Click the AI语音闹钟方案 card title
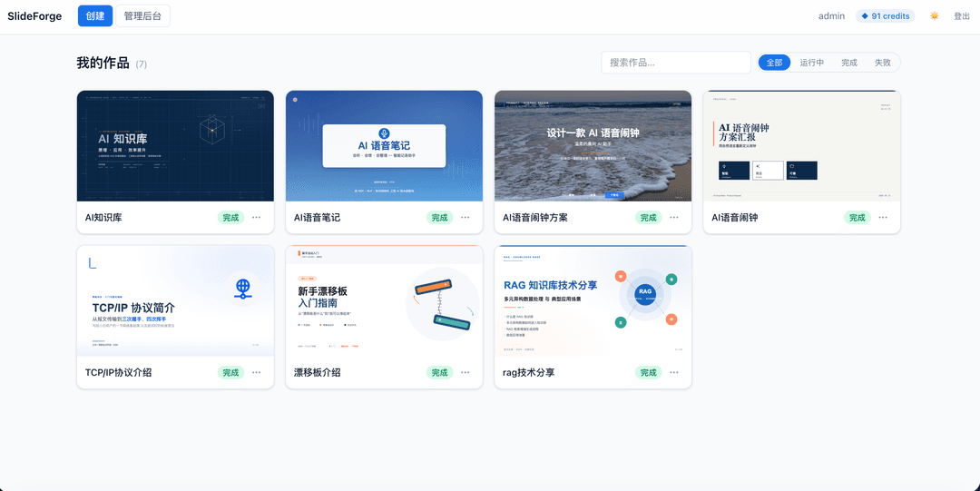980x491 pixels. click(535, 218)
